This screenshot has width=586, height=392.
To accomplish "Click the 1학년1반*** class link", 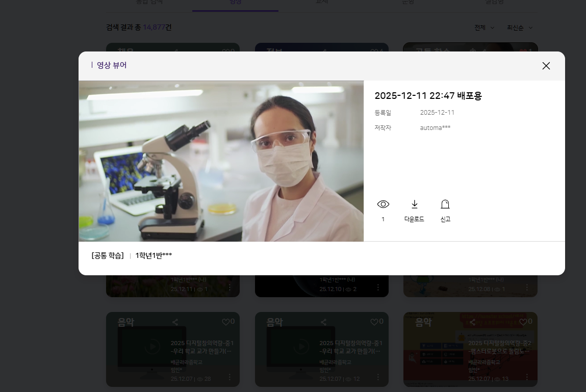I will tap(154, 255).
